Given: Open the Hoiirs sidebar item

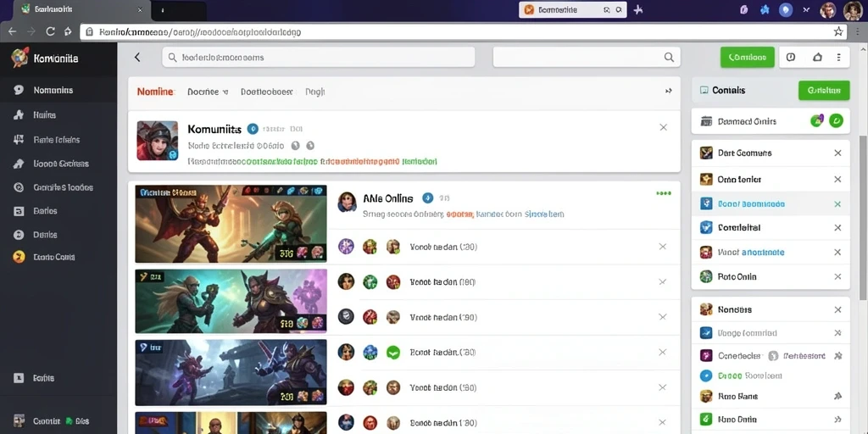Looking at the screenshot, I should click(x=44, y=115).
